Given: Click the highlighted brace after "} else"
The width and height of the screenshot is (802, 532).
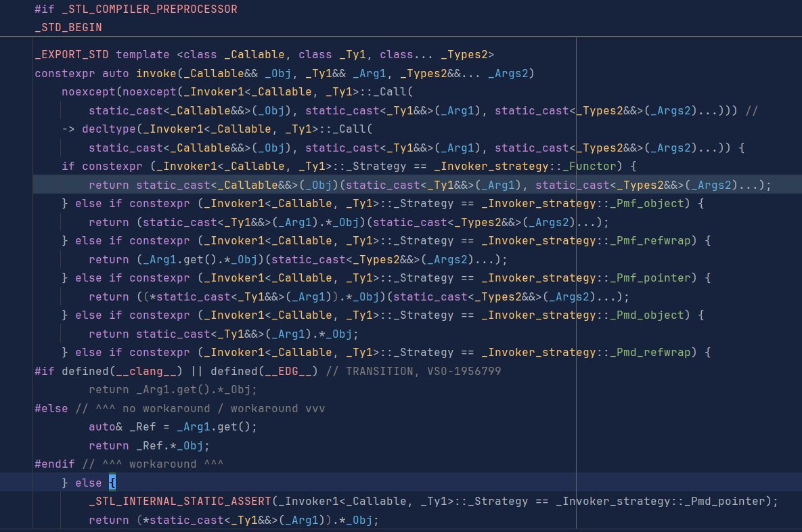Looking at the screenshot, I should point(112,483).
